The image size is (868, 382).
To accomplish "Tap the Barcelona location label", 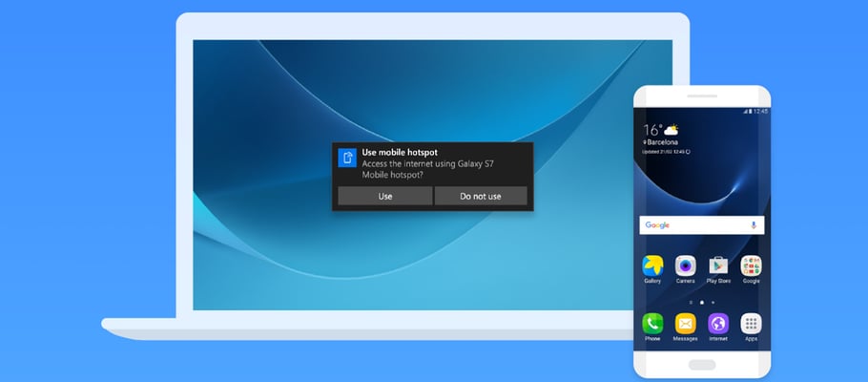I will [x=666, y=143].
